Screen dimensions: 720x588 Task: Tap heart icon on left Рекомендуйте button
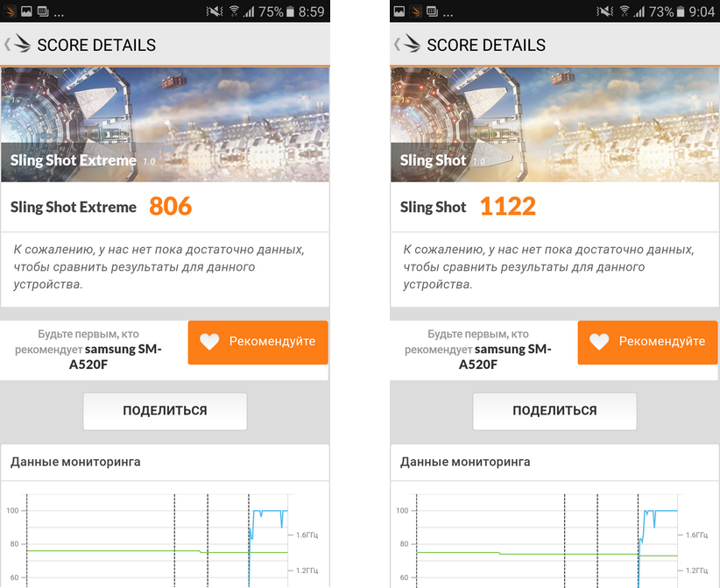point(209,342)
